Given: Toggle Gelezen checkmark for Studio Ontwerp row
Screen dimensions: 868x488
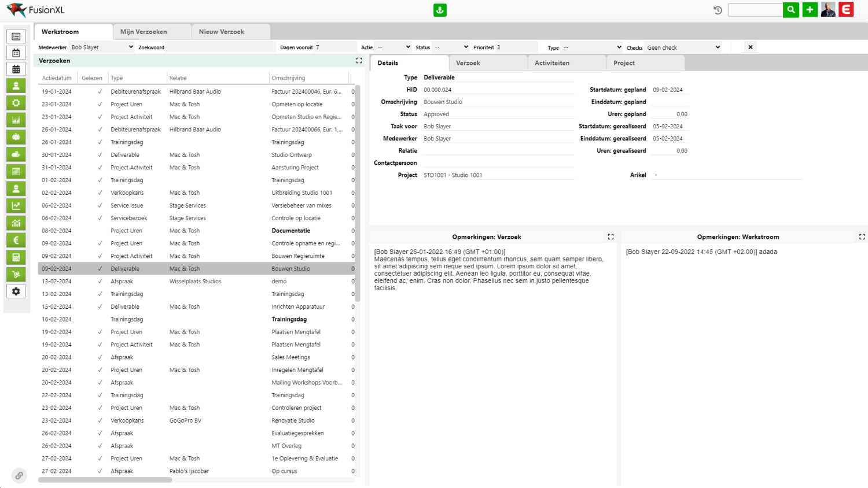Looking at the screenshot, I should click(100, 155).
